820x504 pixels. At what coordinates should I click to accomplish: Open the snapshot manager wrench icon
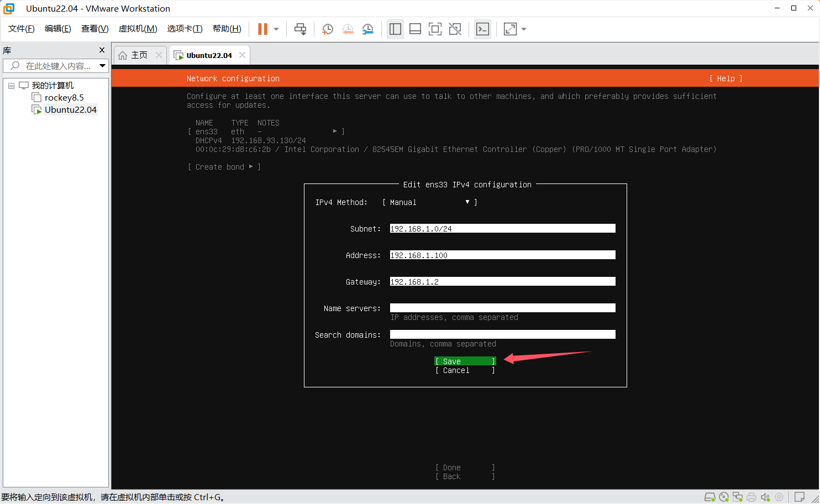(x=367, y=29)
